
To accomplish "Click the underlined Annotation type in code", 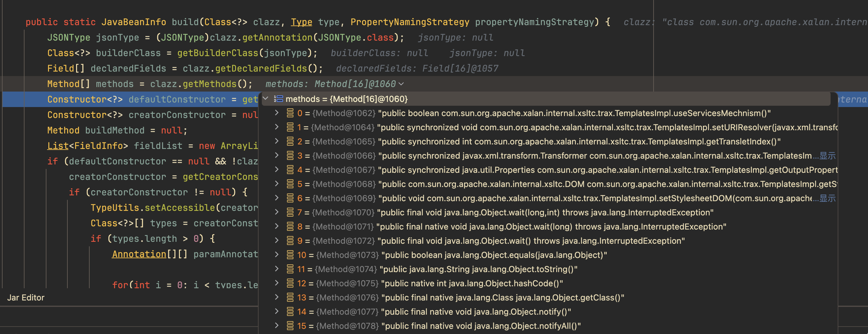I will click(x=139, y=254).
